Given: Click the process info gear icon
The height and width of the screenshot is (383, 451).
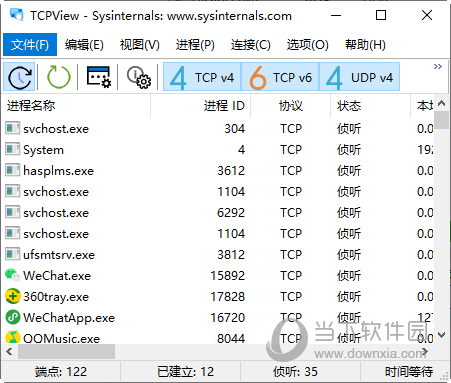Looking at the screenshot, I should (139, 77).
